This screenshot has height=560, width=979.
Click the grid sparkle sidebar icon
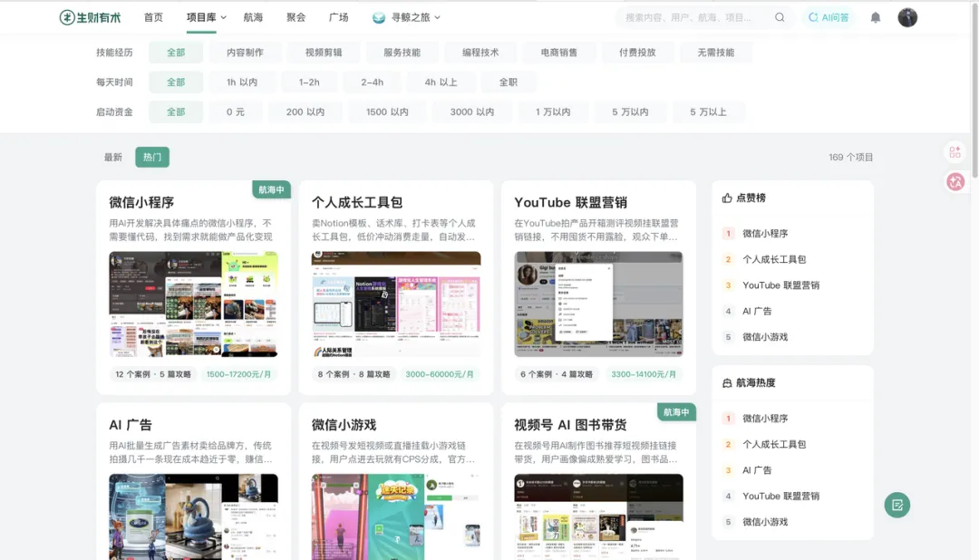[x=955, y=151]
